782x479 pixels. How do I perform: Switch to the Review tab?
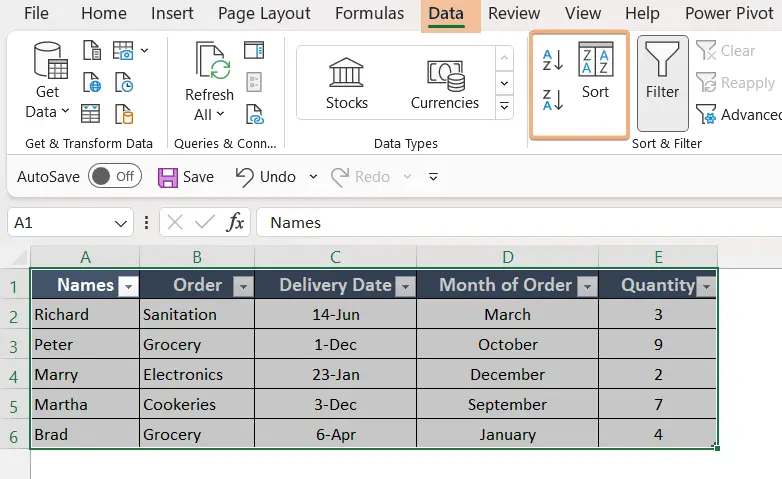coord(514,13)
